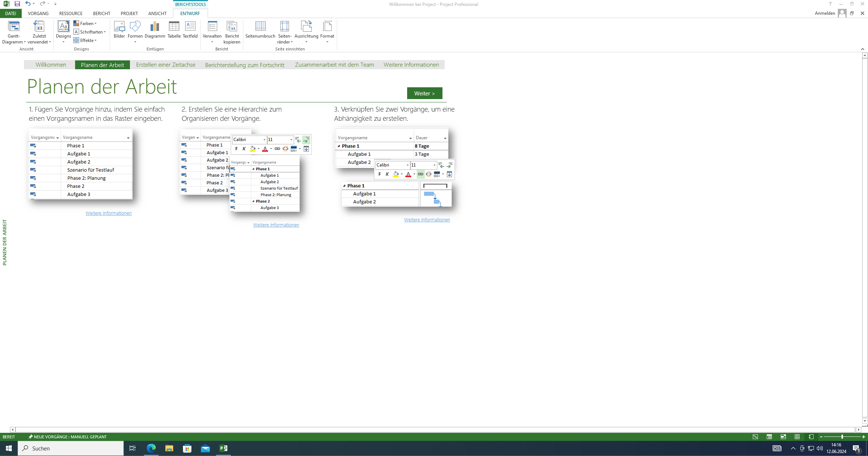Undo the last action in quick access toolbar
Viewport: 868px width, 456px height.
tap(28, 4)
